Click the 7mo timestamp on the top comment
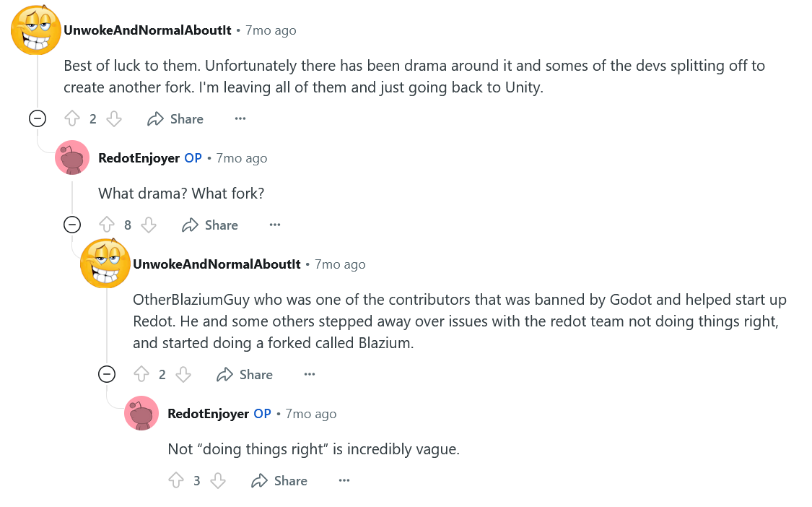This screenshot has width=812, height=507. point(270,30)
